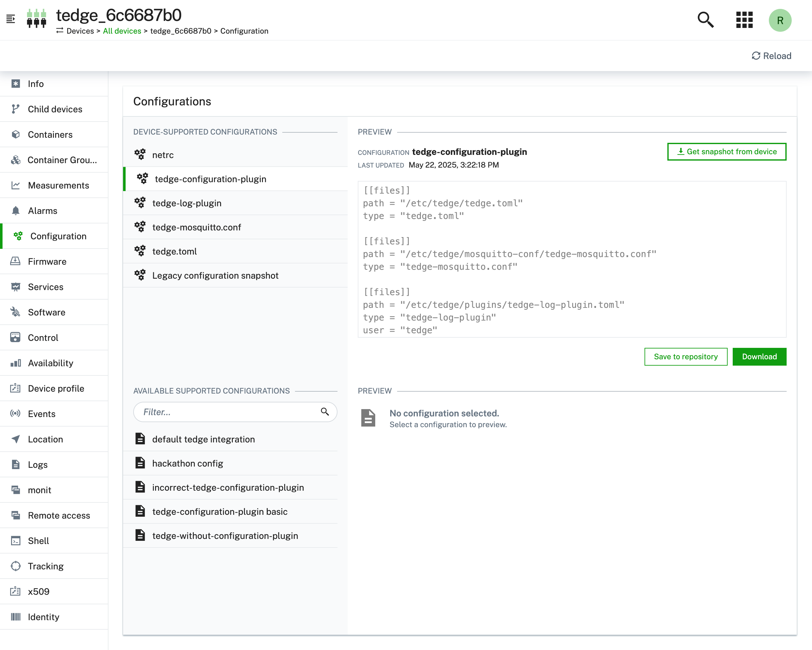Image resolution: width=812 pixels, height=650 pixels.
Task: Click Save to repository button
Action: click(x=685, y=356)
